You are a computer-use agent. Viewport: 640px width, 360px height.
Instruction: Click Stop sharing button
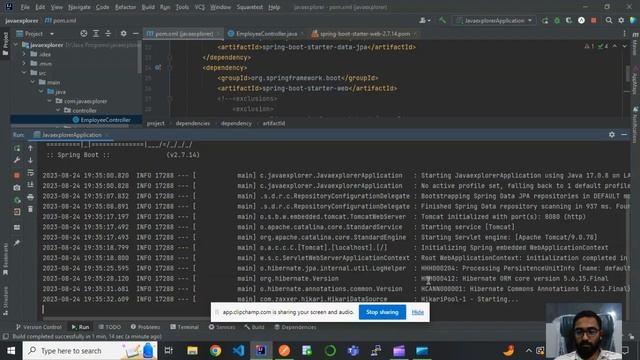click(382, 312)
